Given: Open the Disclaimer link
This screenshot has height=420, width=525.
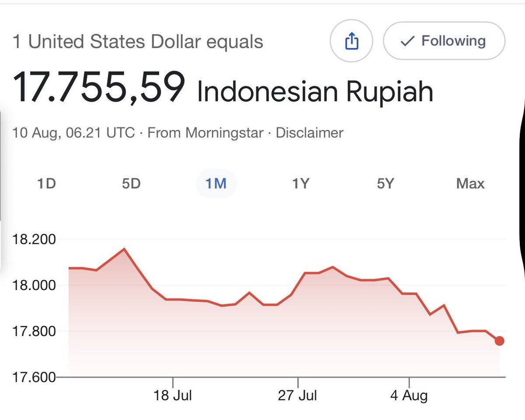Looking at the screenshot, I should 309,133.
